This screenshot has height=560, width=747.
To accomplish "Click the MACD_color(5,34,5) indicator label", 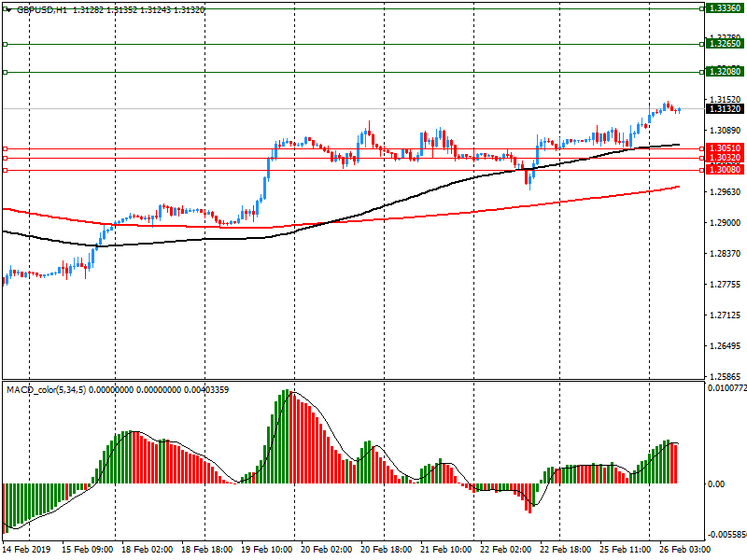I will [46, 389].
